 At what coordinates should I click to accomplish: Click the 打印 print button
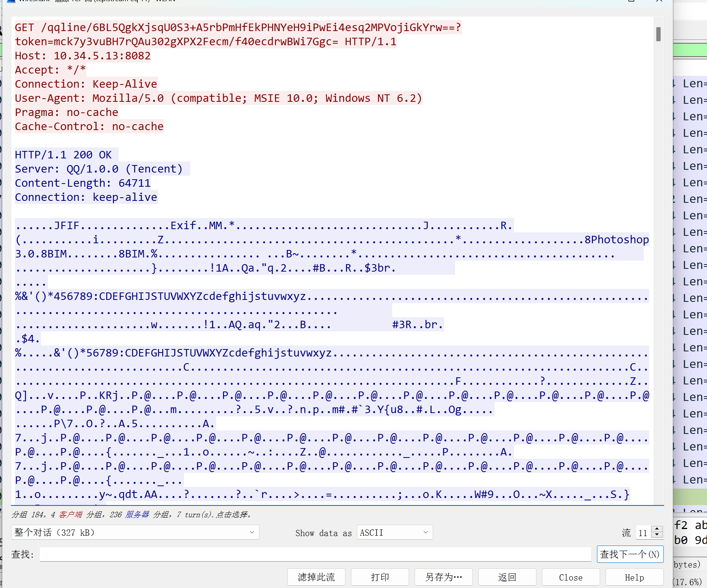coord(379,577)
